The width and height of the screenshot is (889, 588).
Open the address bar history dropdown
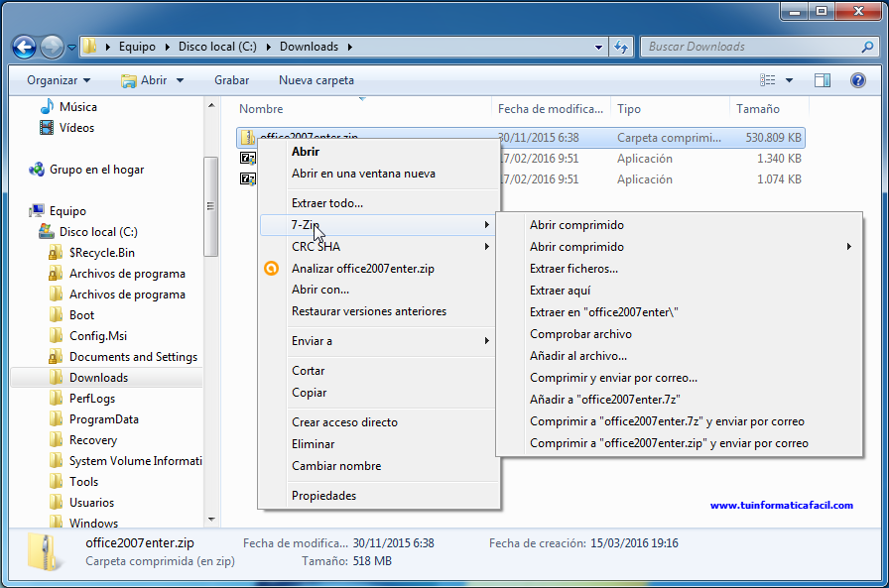[598, 47]
